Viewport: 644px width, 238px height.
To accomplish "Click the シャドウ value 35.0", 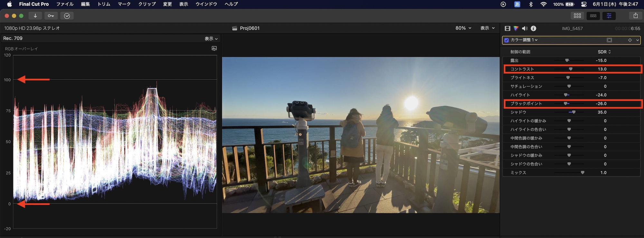I will [x=602, y=112].
